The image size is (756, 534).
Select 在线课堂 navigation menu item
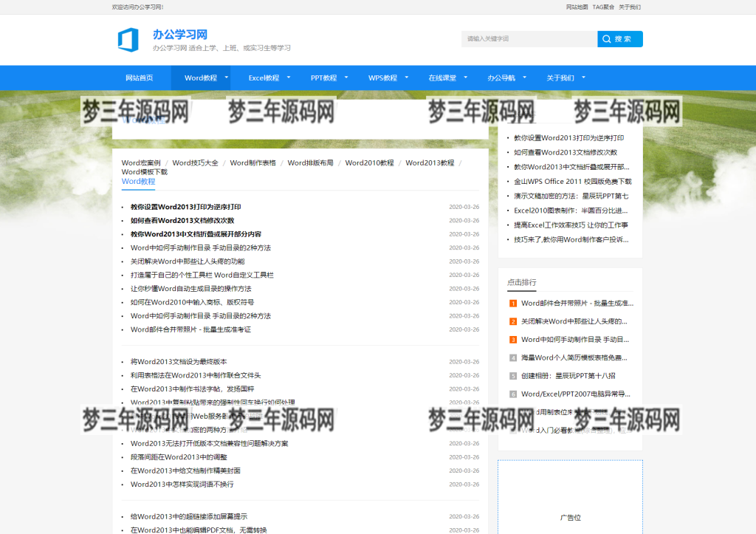[442, 78]
